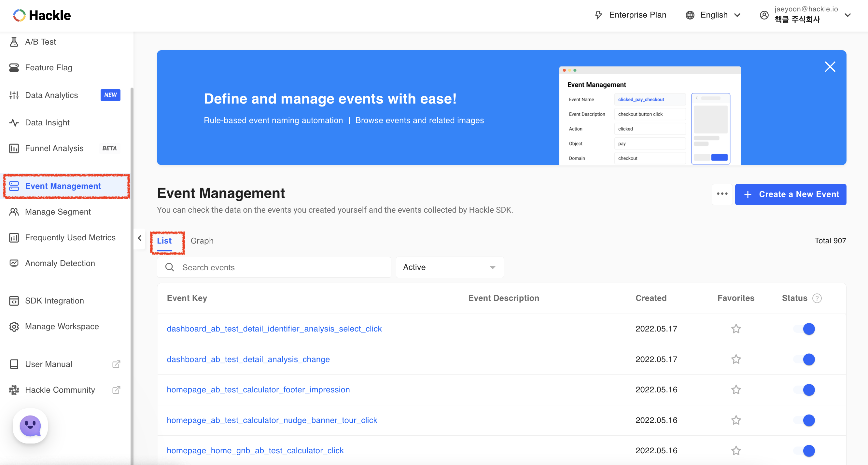868x465 pixels.
Task: Open the Funnel Analysis chart icon
Action: tap(14, 148)
